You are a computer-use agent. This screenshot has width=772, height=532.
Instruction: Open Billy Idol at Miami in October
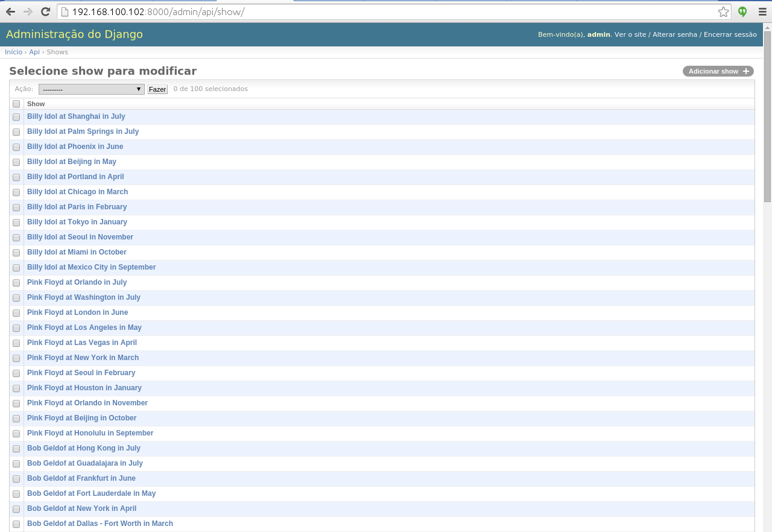[77, 252]
